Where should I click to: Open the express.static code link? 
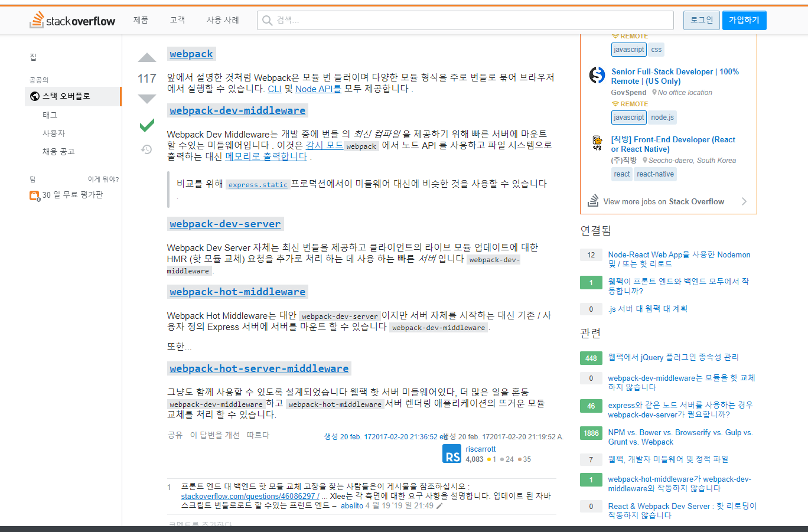tap(258, 185)
